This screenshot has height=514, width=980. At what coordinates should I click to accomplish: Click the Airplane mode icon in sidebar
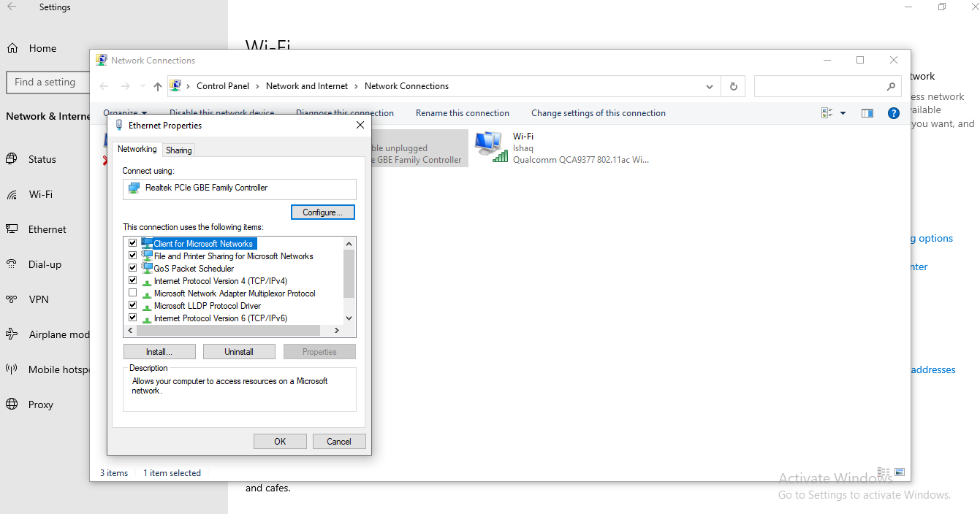coord(12,334)
